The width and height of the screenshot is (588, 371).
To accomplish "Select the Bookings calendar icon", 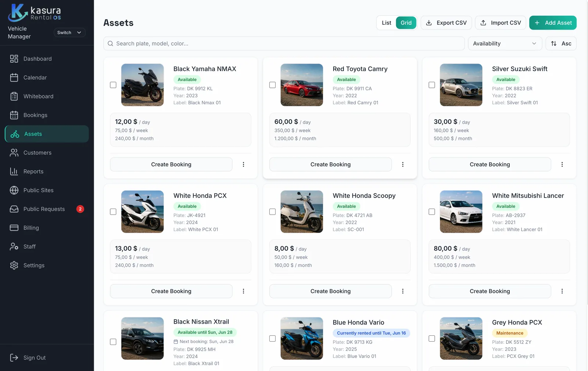I will tap(14, 115).
